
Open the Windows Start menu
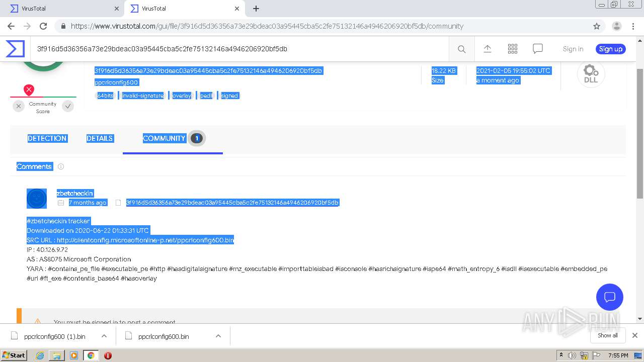(x=14, y=355)
